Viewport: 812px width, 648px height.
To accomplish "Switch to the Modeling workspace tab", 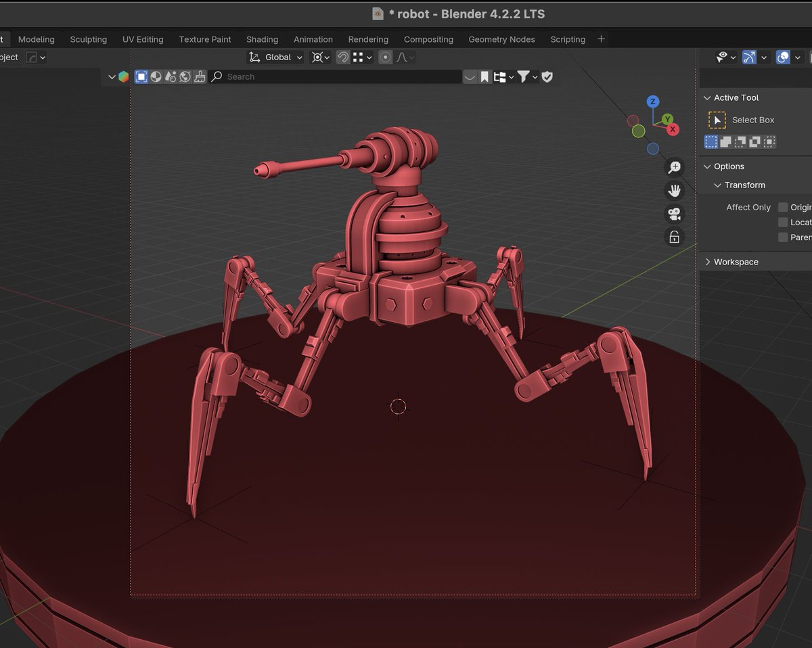I will click(36, 39).
